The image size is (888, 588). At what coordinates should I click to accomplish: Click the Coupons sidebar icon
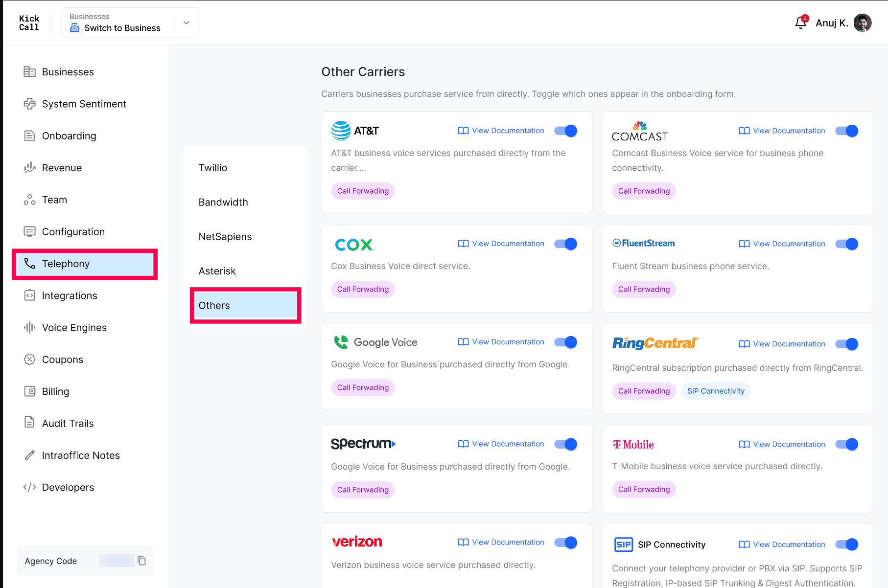pos(29,360)
